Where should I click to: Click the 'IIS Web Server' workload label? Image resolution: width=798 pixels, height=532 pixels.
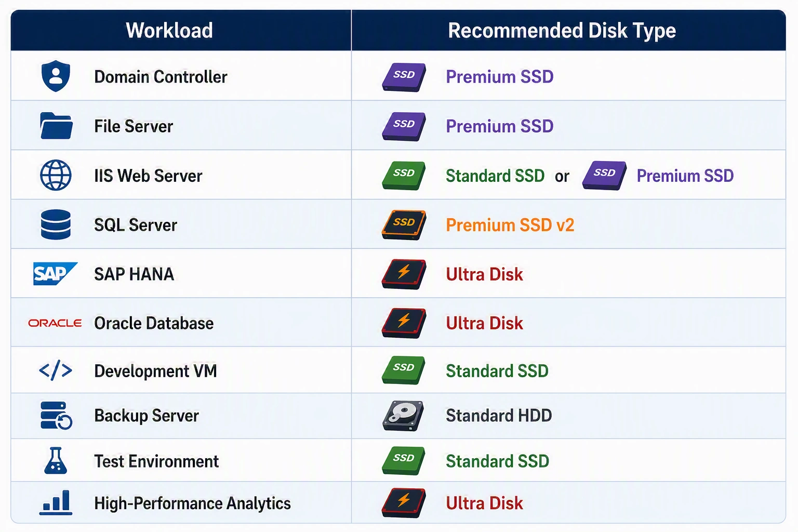click(148, 176)
